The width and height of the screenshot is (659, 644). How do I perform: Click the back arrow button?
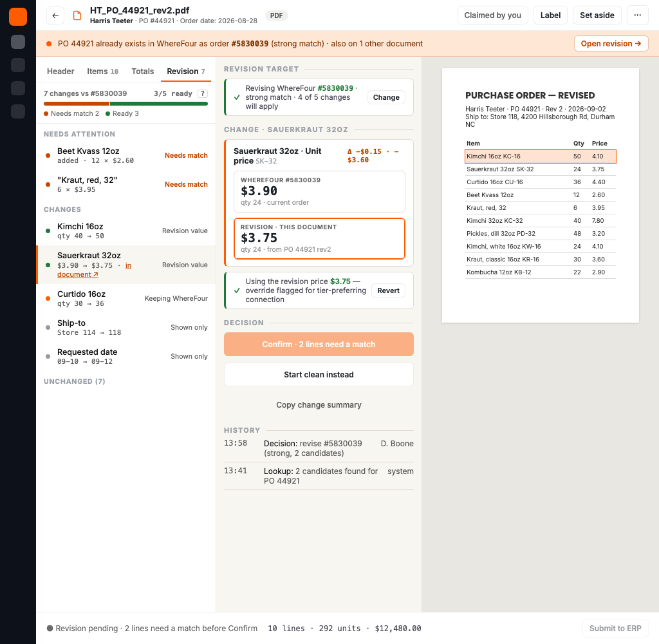[x=55, y=15]
